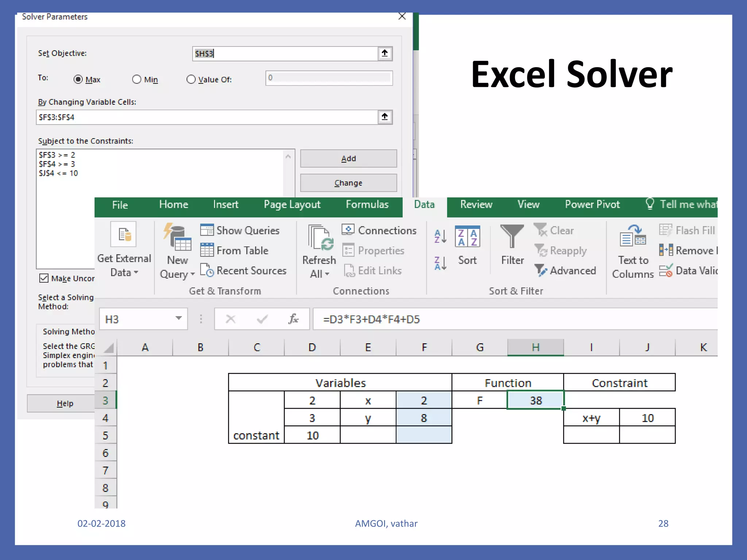
Task: Open the Connections command
Action: click(x=379, y=230)
